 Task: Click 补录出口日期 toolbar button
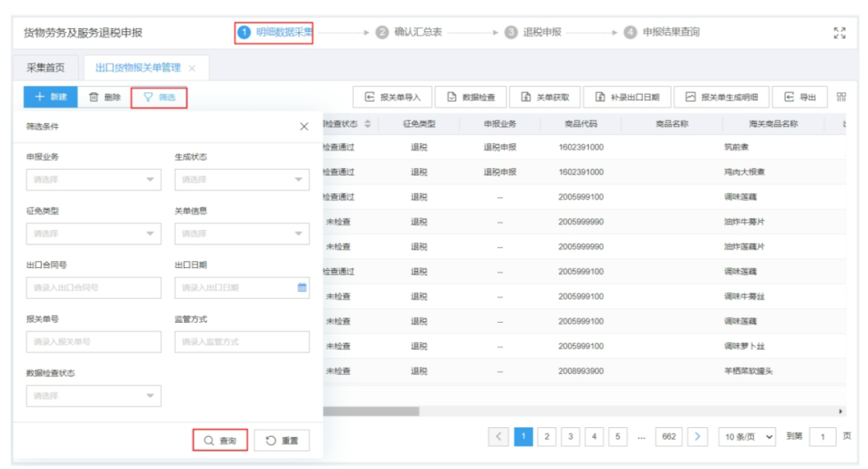[627, 97]
